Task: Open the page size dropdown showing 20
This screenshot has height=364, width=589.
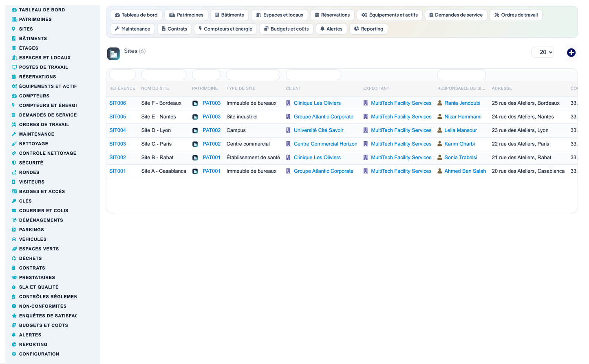Action: point(543,52)
